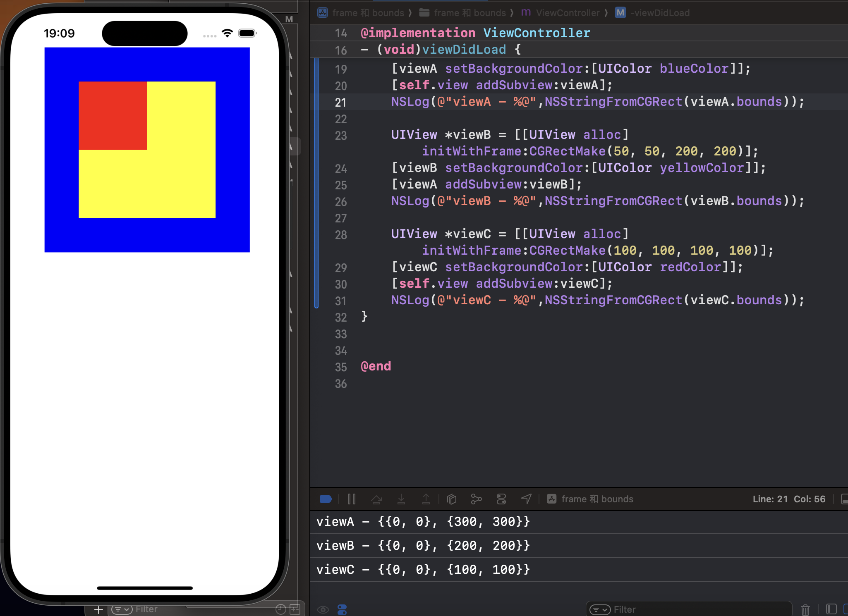Viewport: 848px width, 616px height.
Task: Tap the Wi-Fi icon in simulator status bar
Action: (227, 33)
